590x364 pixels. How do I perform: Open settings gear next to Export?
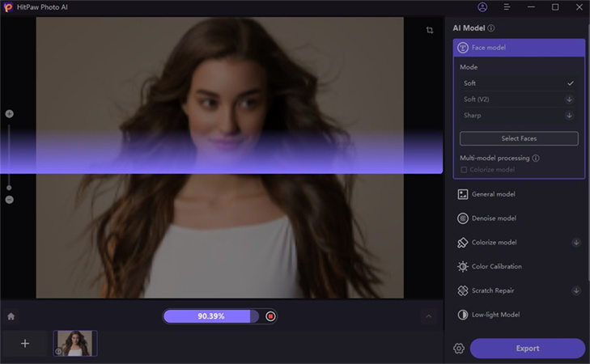[x=459, y=348]
